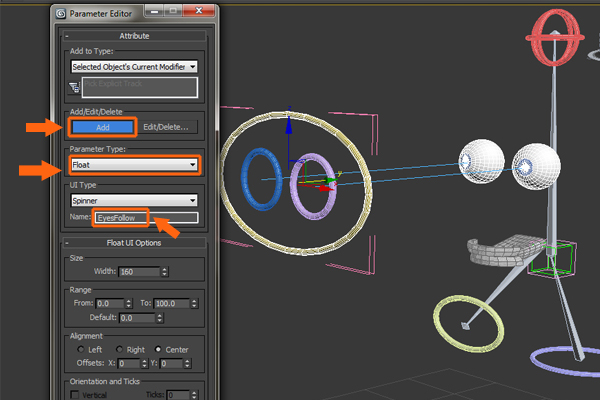This screenshot has width=600, height=400.
Task: Click the Pick Explicit Track field
Action: coord(140,87)
